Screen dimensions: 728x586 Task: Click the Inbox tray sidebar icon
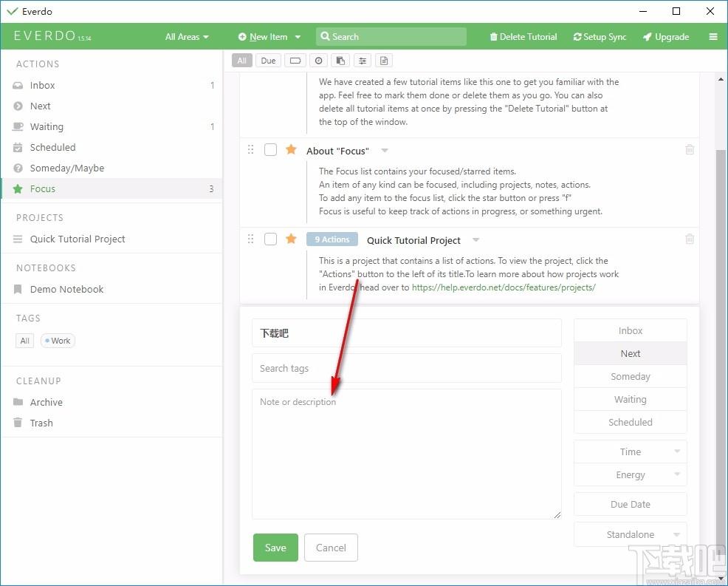click(18, 85)
